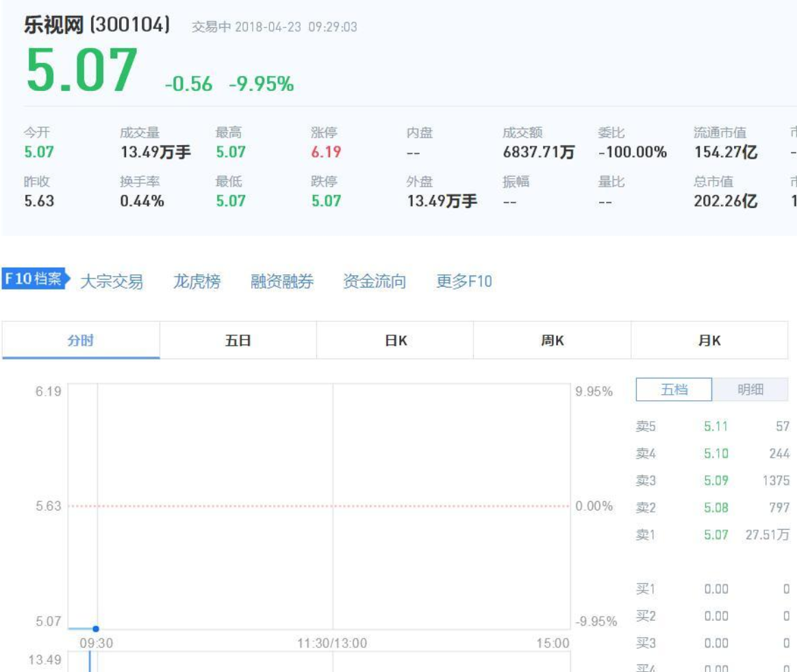
Task: Click the 卖1 volume 27.51万
Action: 768,534
